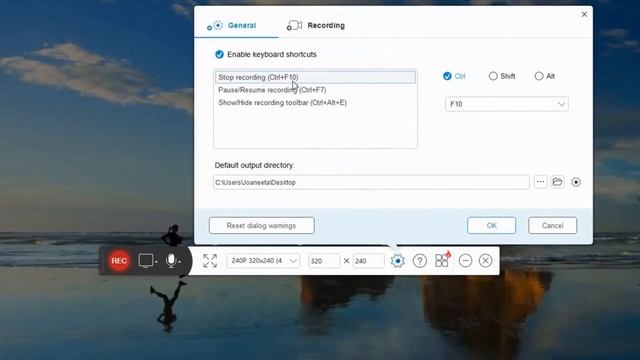Select the Alt modifier option
The width and height of the screenshot is (640, 360).
coord(539,76)
